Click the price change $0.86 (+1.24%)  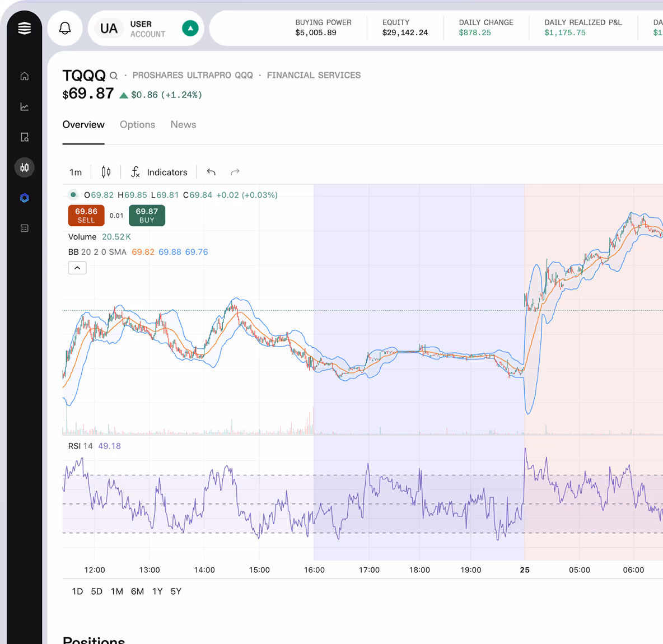tap(167, 95)
